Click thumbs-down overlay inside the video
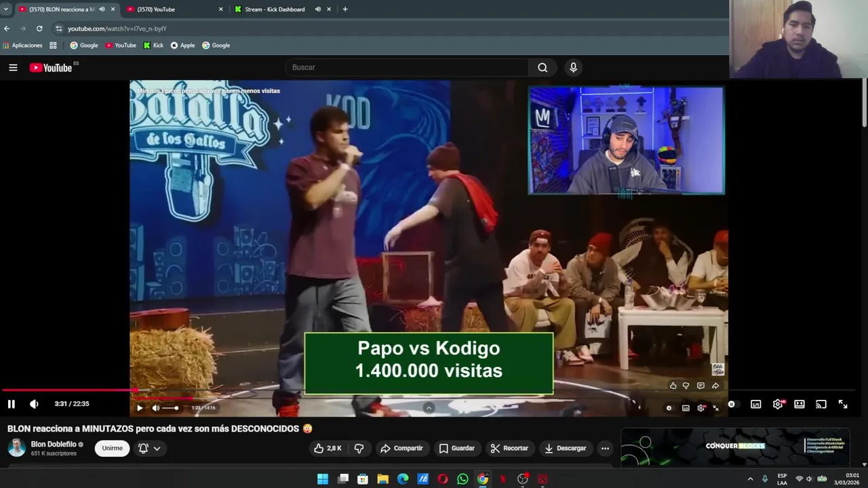The width and height of the screenshot is (868, 488). 686,386
